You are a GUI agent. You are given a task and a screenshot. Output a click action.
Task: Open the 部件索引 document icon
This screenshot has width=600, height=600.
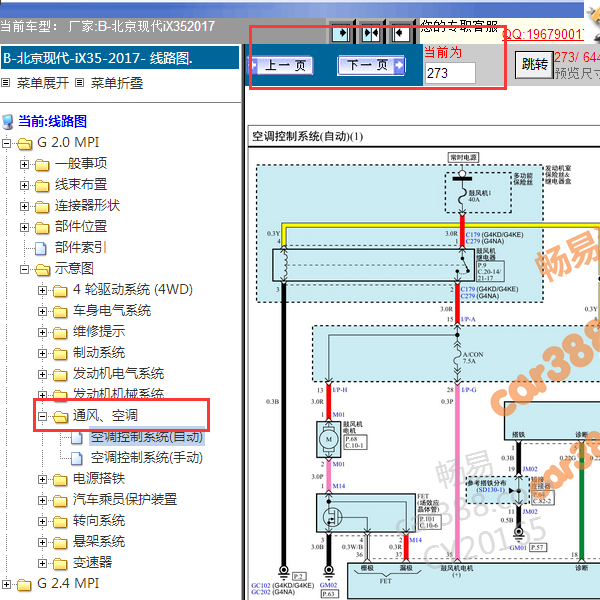[41, 248]
